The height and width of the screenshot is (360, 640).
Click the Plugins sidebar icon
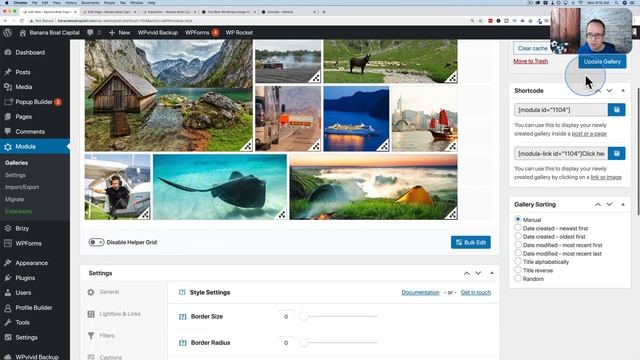(x=8, y=278)
